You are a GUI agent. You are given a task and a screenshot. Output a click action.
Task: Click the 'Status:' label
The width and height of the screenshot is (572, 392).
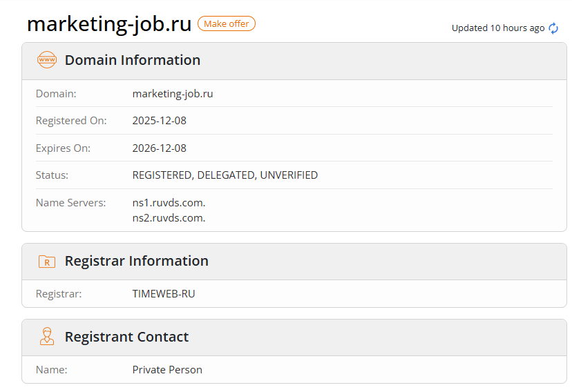pos(52,175)
